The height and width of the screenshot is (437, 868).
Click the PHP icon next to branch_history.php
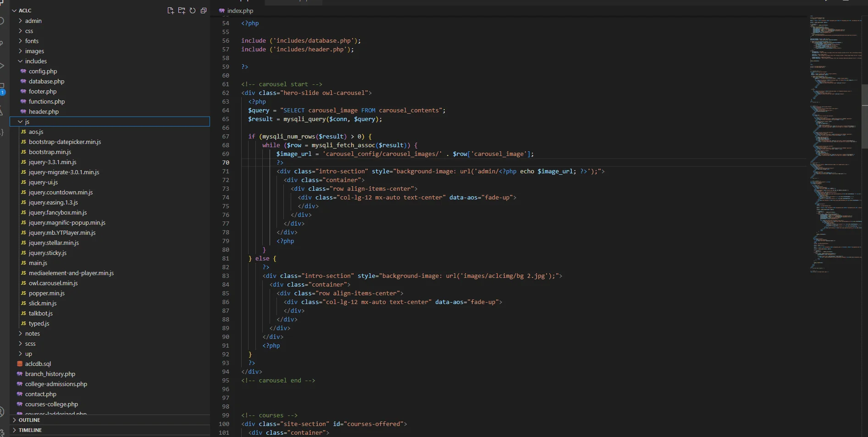tap(20, 374)
